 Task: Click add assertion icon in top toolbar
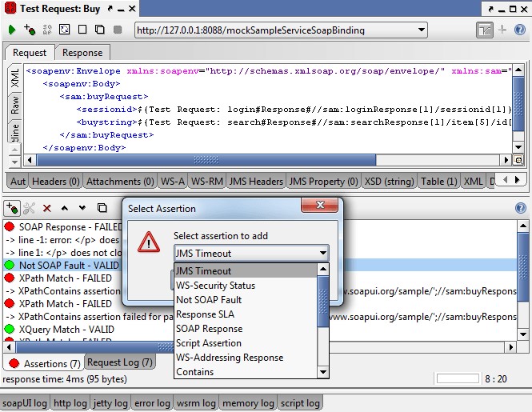30,30
